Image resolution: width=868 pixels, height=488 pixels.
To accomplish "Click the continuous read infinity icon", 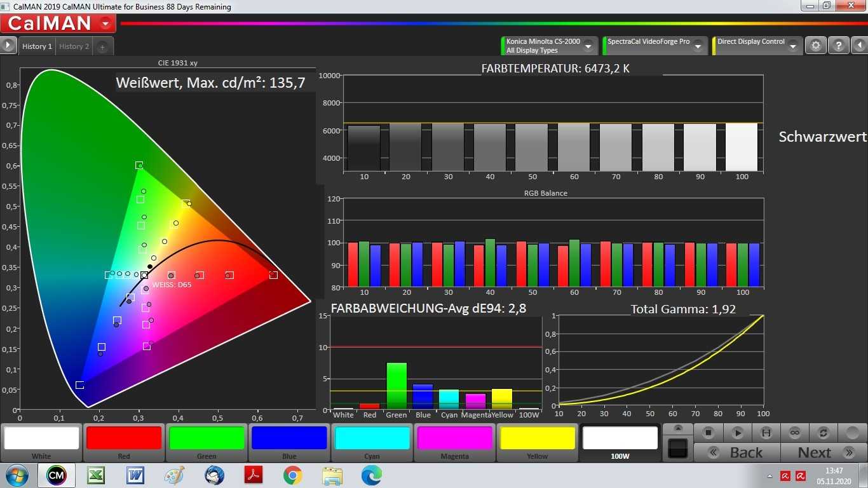I will 794,433.
